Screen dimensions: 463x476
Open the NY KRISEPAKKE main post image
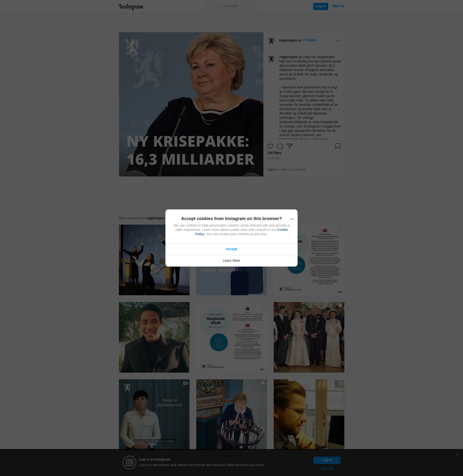coord(191,104)
